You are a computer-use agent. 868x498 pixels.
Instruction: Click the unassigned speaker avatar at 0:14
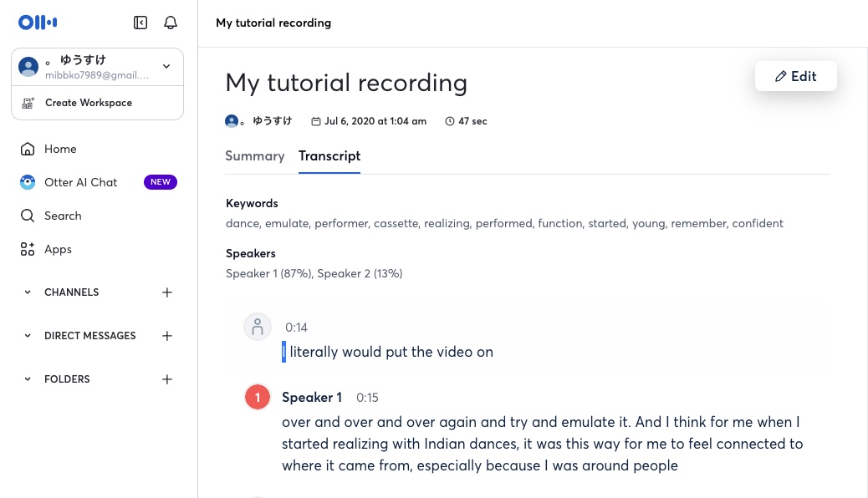(x=258, y=327)
